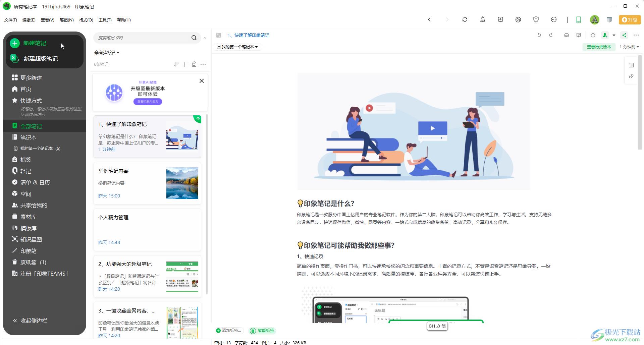The height and width of the screenshot is (345, 644).
Task: Show note info with the circled i icon
Action: 593,35
